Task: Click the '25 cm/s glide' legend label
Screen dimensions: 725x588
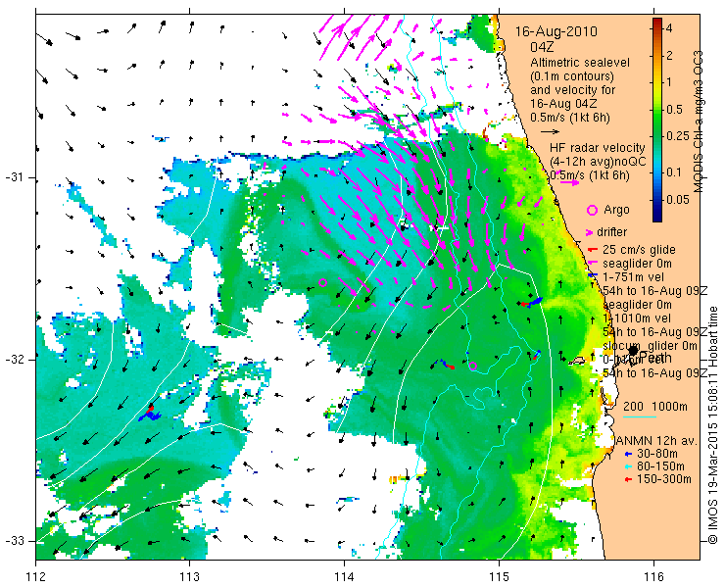Action: tap(639, 250)
